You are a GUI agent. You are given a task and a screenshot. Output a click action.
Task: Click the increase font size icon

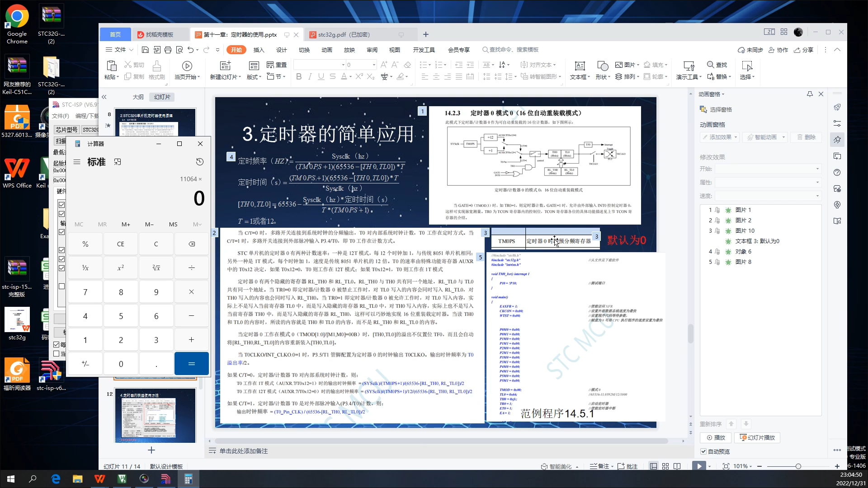click(384, 65)
